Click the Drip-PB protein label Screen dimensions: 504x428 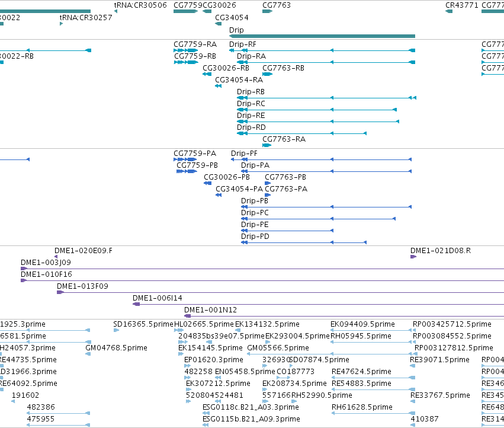255,201
